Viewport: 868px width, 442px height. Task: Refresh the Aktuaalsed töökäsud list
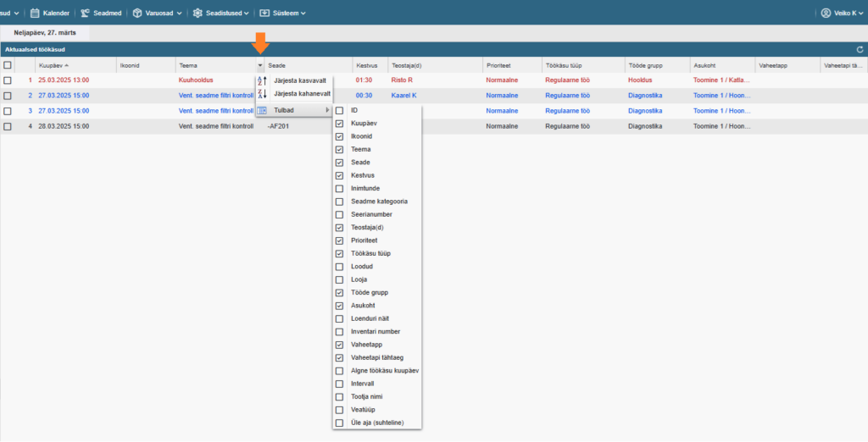(860, 50)
